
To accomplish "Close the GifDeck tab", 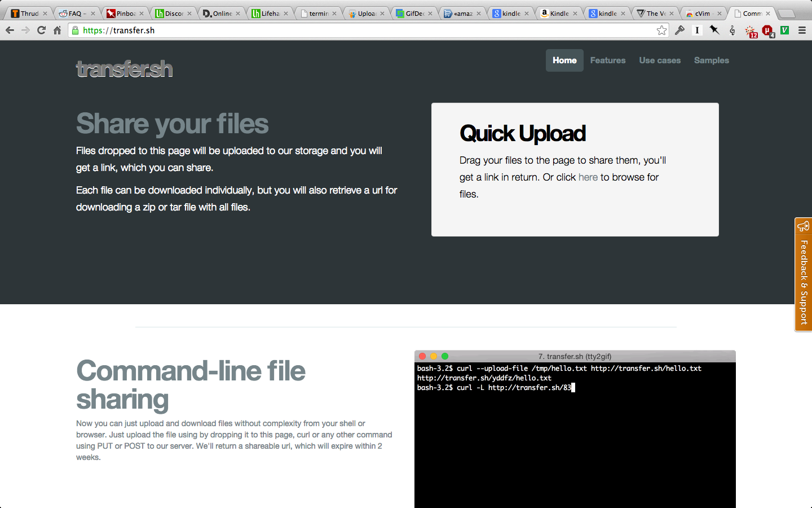I will (430, 14).
